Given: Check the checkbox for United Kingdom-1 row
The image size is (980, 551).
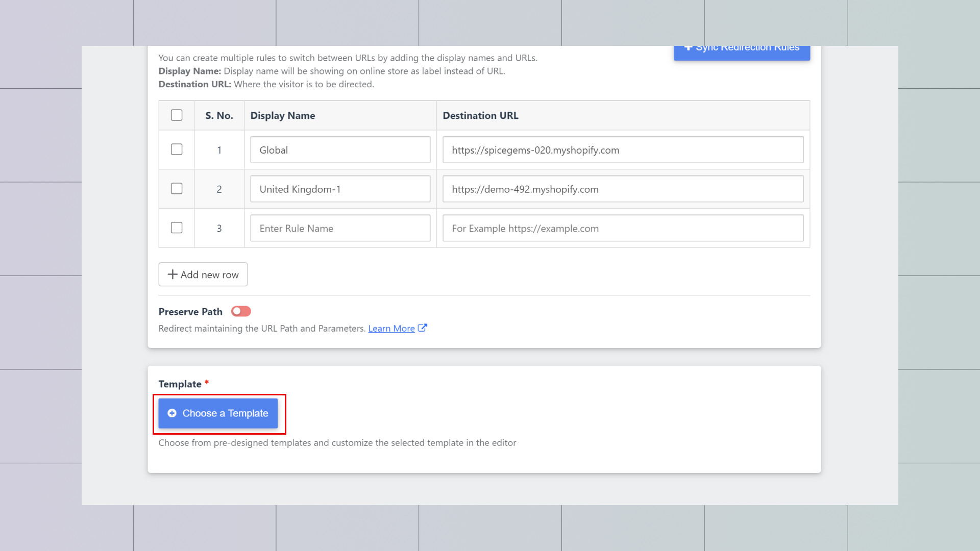Looking at the screenshot, I should click(177, 189).
